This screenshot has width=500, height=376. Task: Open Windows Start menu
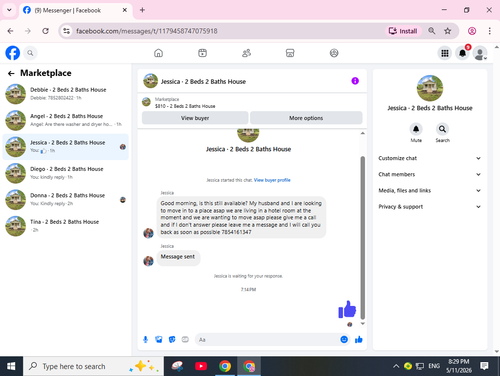click(11, 366)
